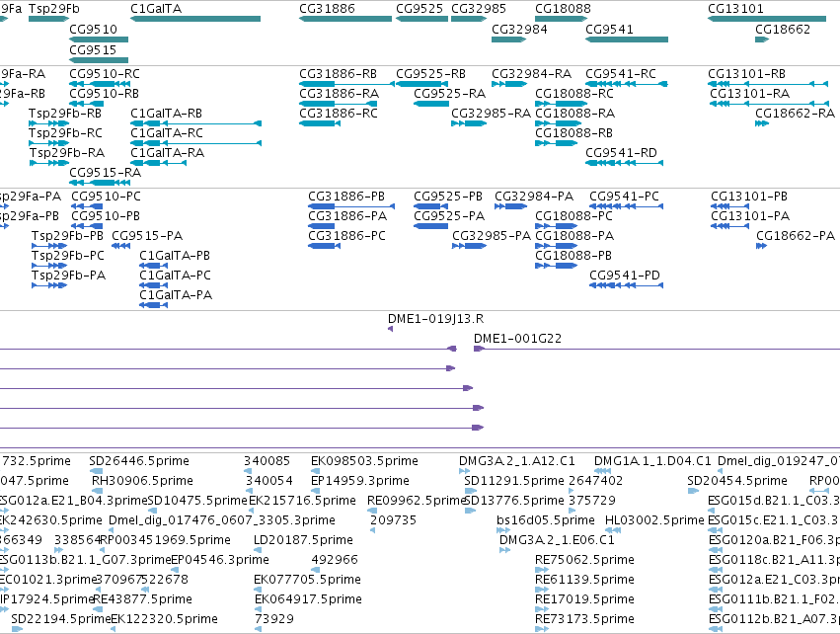Click feature 73929
The image size is (840, 634).
point(258,630)
